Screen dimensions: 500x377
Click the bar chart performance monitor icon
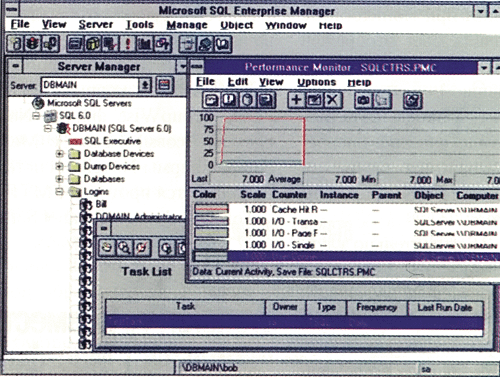pos(144,44)
